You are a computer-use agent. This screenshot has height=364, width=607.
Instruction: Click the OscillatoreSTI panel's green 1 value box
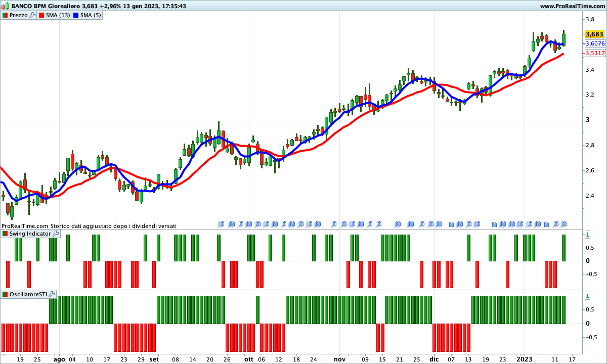(x=587, y=295)
